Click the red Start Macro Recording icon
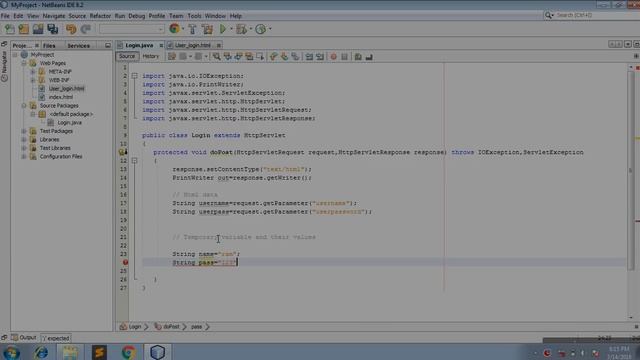Viewport: 640px width, 360px height. [333, 57]
